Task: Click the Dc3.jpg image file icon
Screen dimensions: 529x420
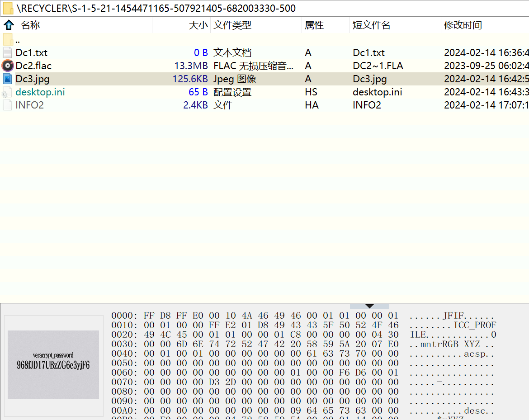Action: (7, 79)
